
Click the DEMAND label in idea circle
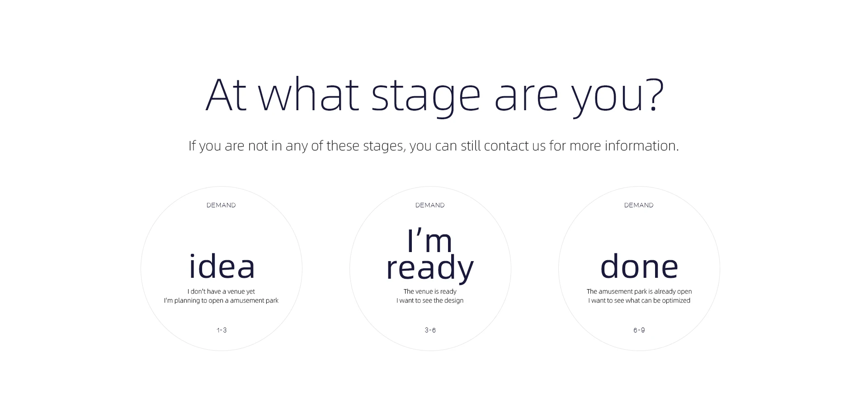[221, 205]
